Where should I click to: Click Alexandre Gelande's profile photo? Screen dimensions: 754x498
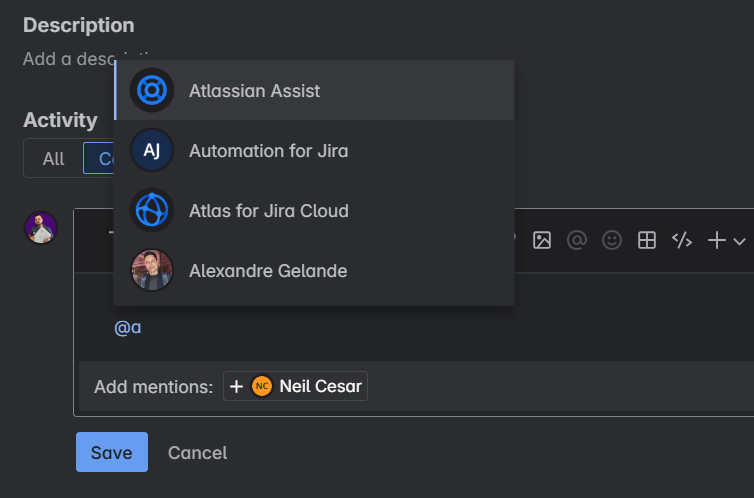click(x=152, y=271)
